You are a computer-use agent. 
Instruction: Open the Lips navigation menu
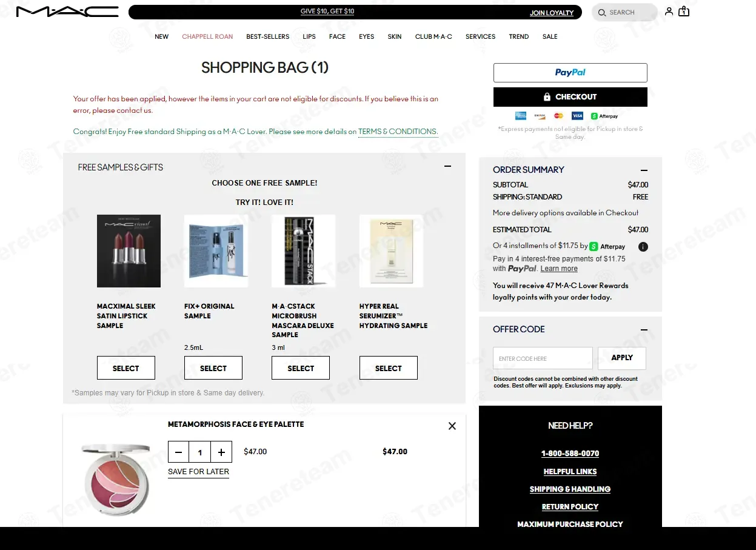(x=309, y=37)
